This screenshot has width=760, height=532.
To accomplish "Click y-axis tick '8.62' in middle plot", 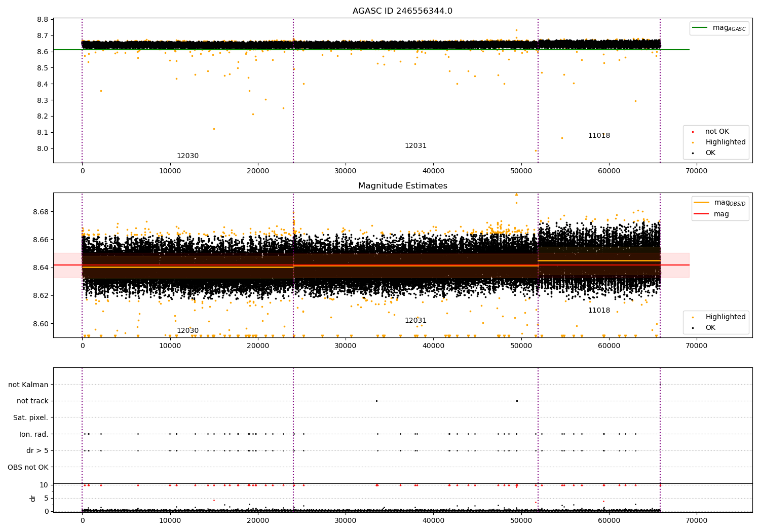I will pyautogui.click(x=41, y=296).
